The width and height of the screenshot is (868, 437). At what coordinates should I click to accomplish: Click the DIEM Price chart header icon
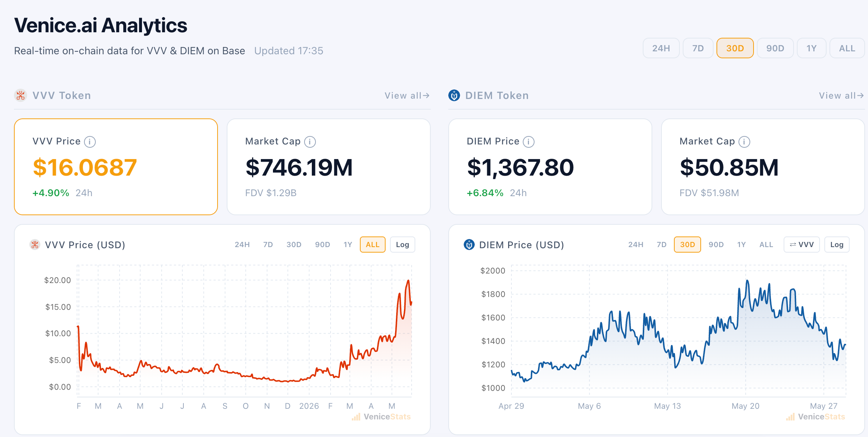coord(469,245)
